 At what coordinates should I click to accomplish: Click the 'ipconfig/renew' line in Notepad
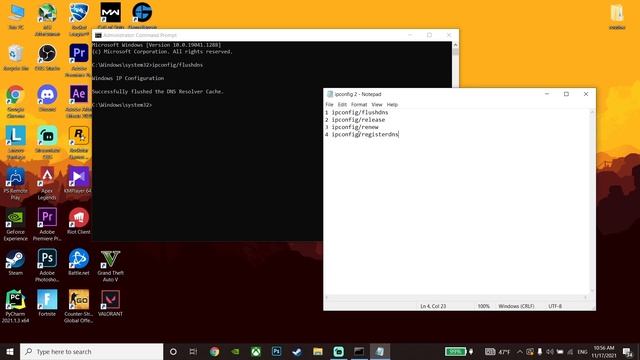(x=355, y=127)
